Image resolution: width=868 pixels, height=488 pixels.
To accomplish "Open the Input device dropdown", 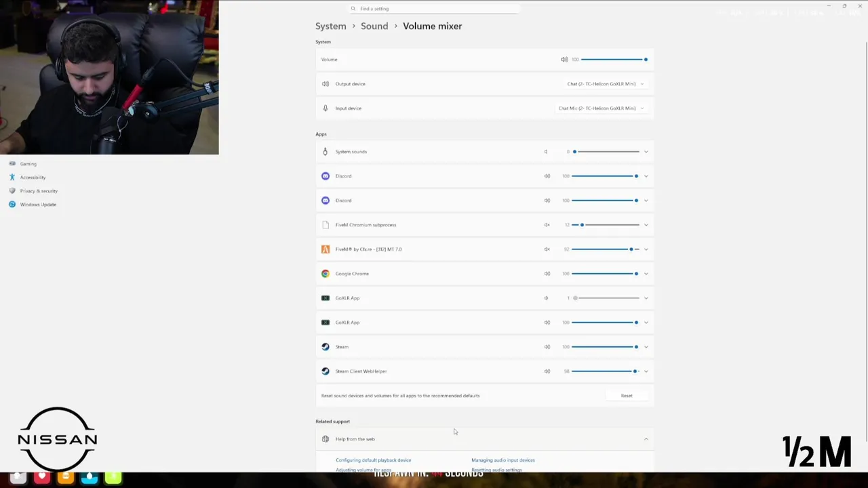I will [x=601, y=108].
